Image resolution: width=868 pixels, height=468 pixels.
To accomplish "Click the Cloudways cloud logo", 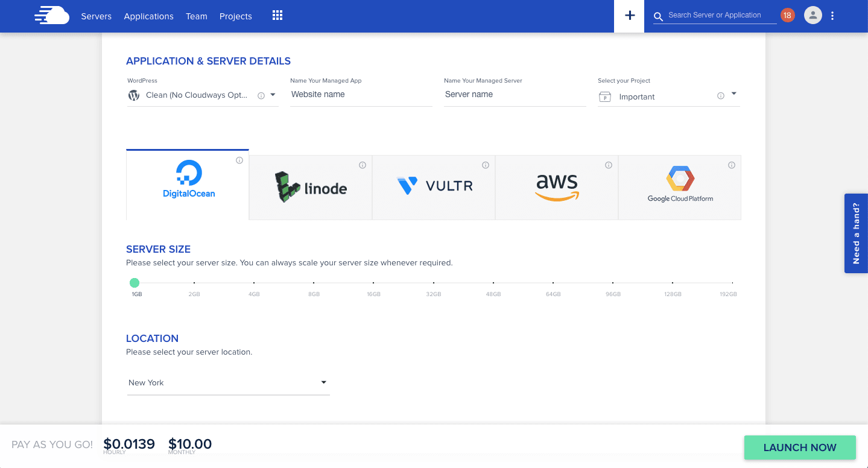I will (52, 16).
